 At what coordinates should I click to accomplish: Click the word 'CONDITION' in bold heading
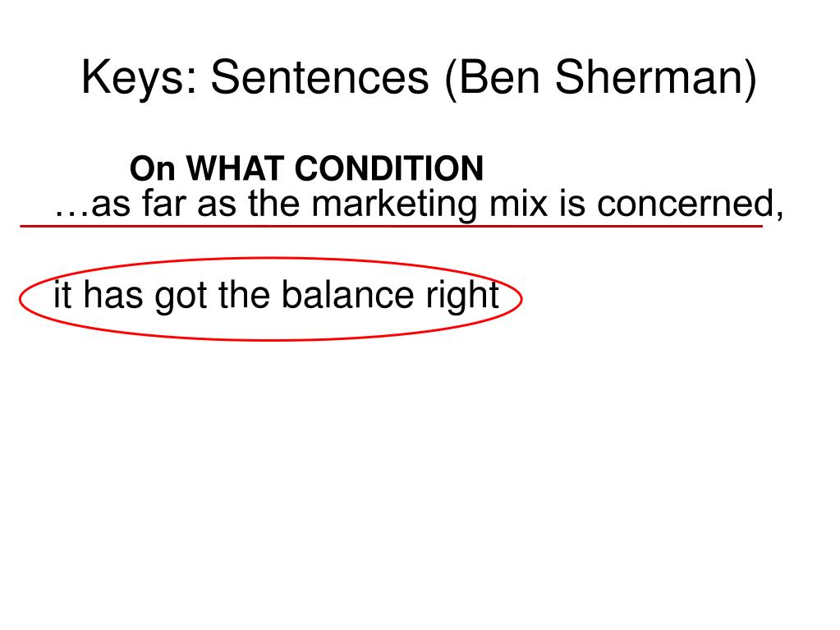point(389,168)
